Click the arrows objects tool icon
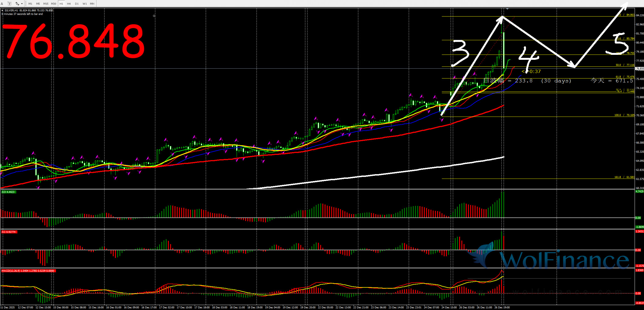 [x=17, y=4]
